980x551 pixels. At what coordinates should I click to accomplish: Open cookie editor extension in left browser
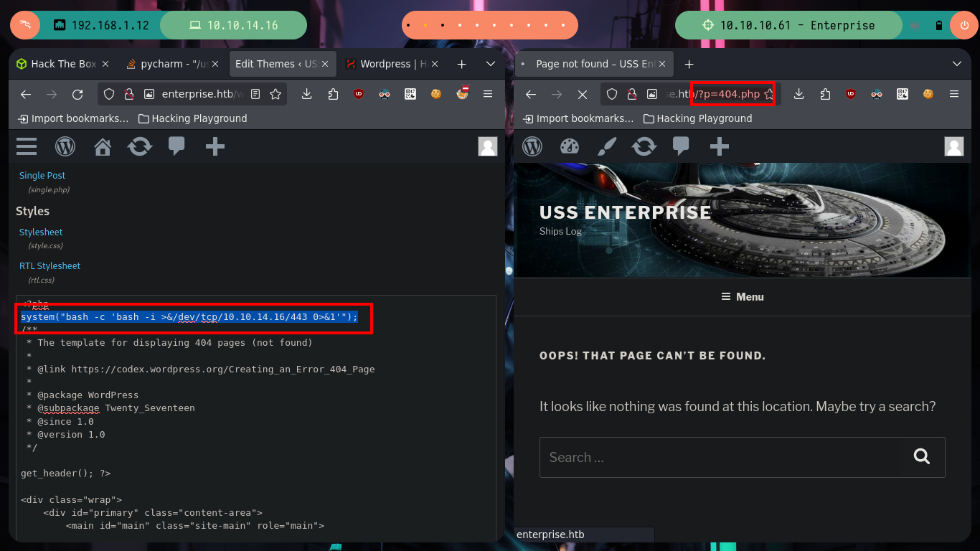435,94
